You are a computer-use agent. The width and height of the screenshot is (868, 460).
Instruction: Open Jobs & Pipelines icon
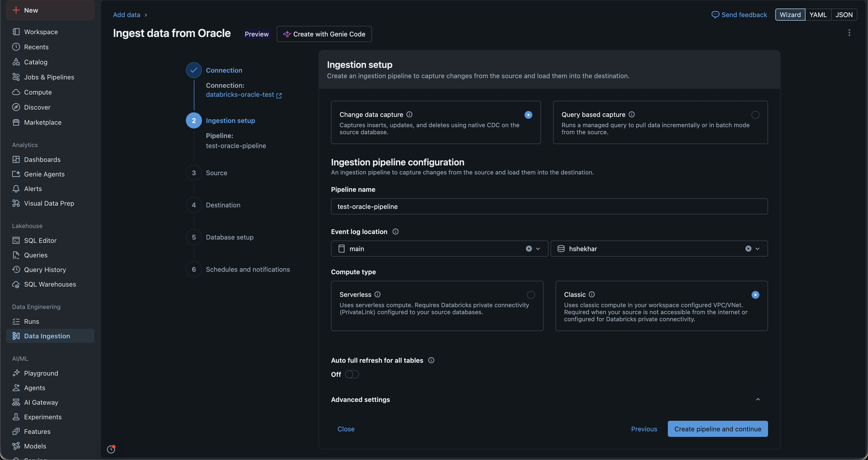click(x=16, y=77)
